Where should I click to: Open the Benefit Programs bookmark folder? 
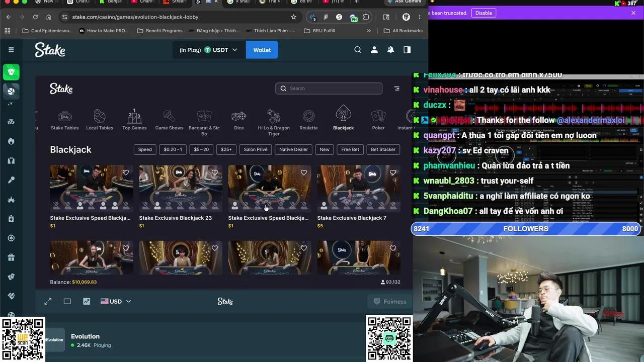click(x=159, y=31)
